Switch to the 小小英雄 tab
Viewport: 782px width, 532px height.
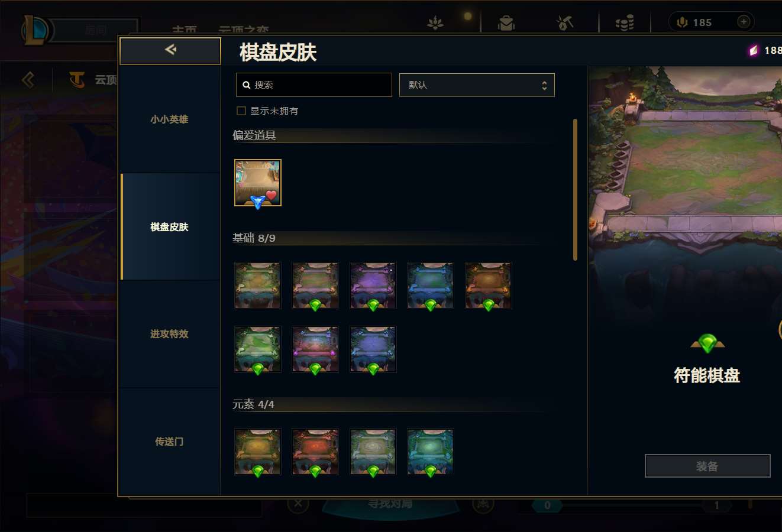pyautogui.click(x=170, y=119)
